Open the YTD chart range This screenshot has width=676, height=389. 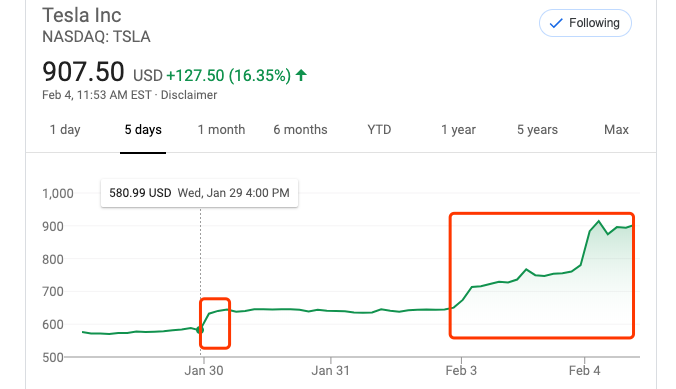379,130
